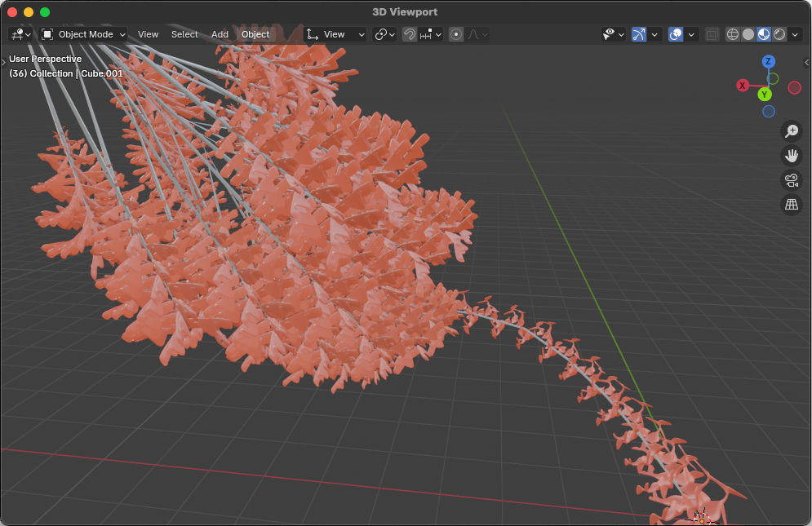Screen dimensions: 812x526
Task: Open the Add menu
Action: (x=220, y=34)
